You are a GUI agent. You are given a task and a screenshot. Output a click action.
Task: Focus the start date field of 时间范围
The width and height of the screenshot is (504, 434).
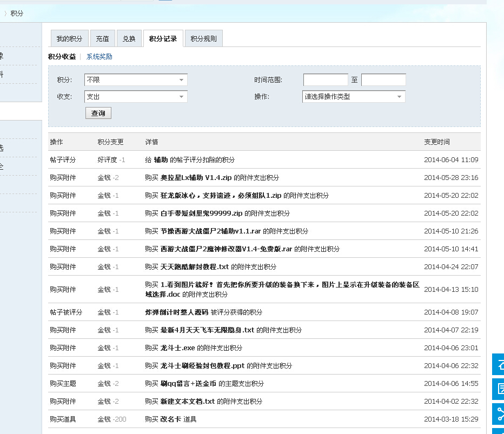(326, 79)
